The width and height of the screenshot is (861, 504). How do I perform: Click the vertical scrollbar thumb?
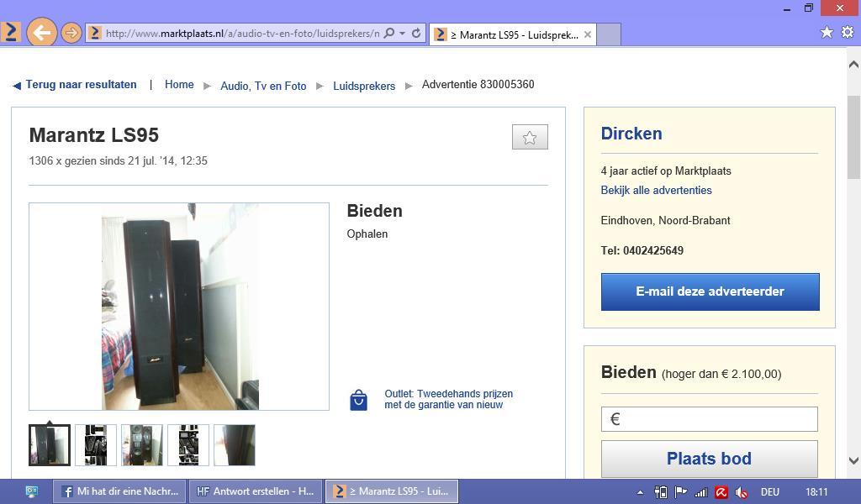[x=853, y=137]
